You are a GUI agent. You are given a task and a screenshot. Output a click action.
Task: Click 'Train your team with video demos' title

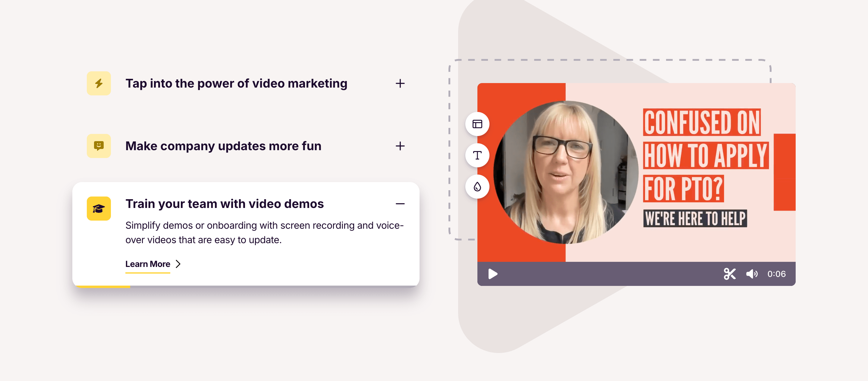(225, 204)
